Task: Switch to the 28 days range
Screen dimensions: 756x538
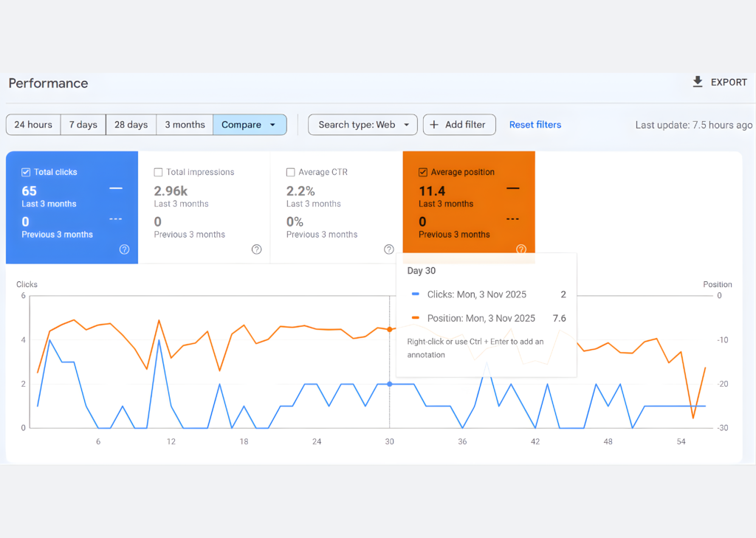Action: (131, 125)
